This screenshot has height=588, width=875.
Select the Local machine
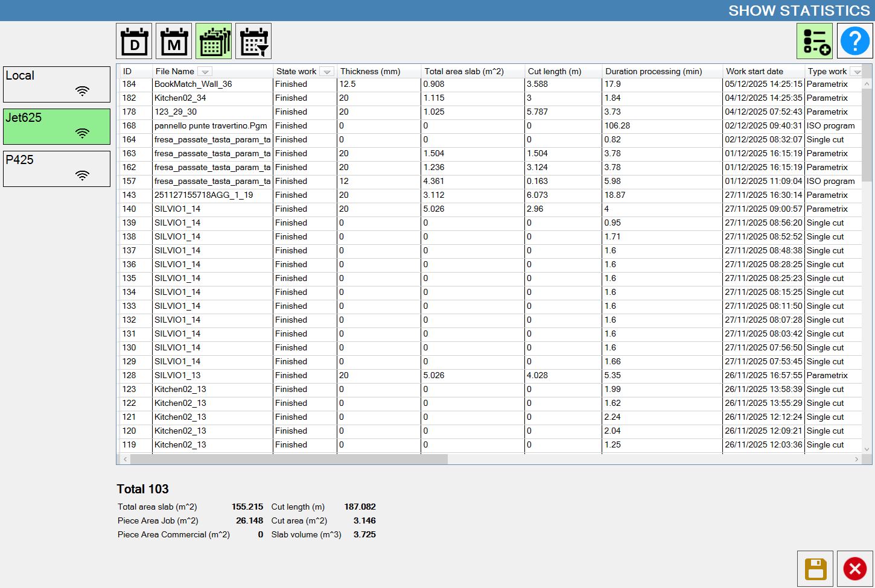[57, 84]
